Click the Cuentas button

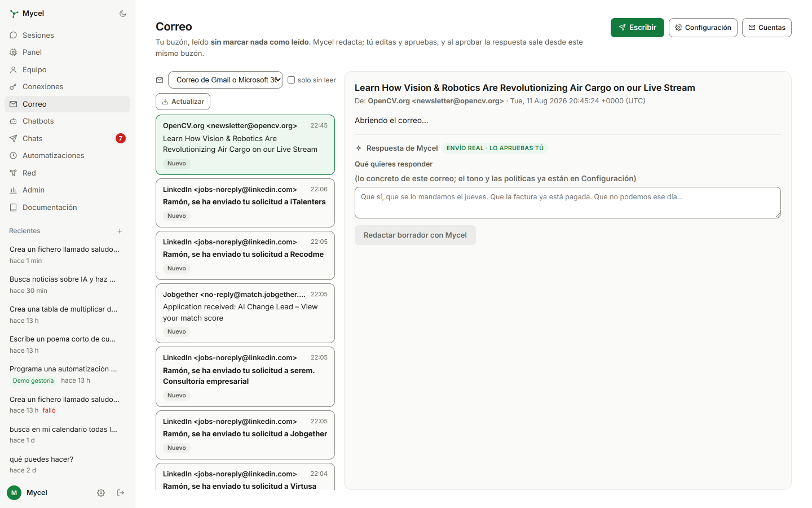coord(767,28)
